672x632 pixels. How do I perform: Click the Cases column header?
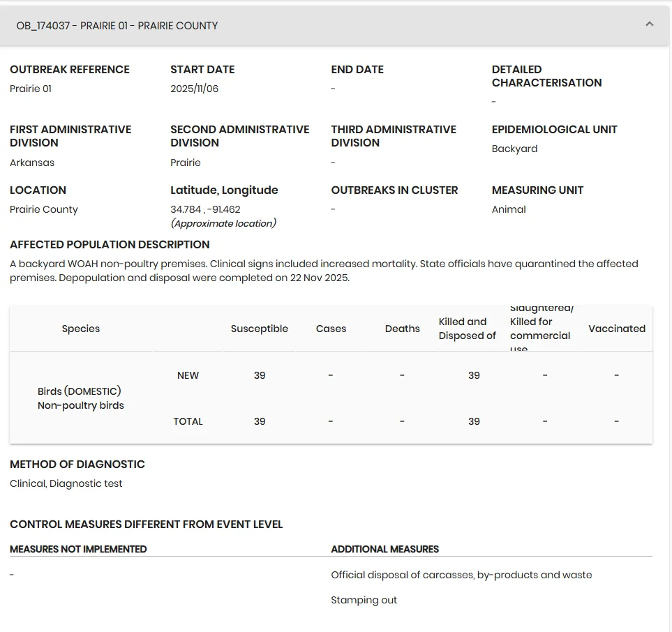point(331,329)
